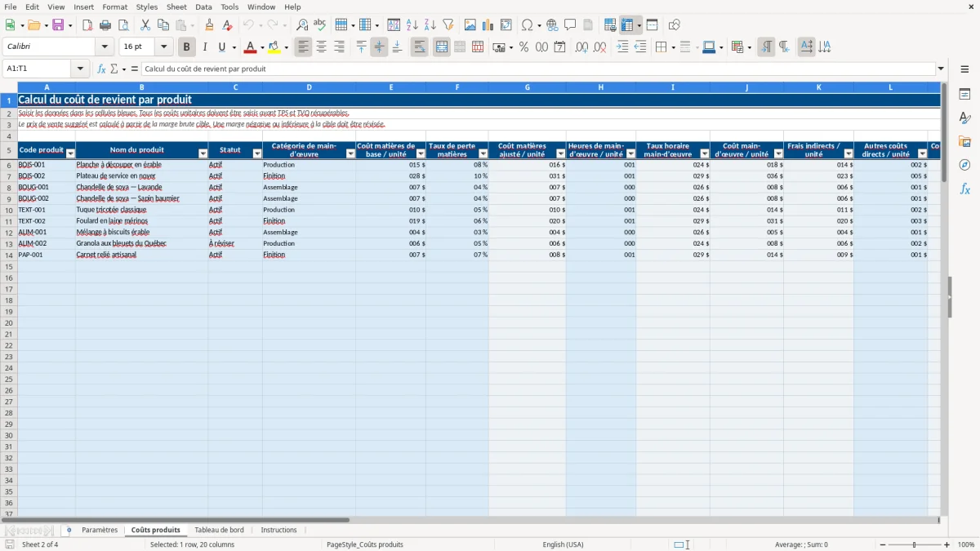Viewport: 980px width, 551px height.
Task: Click the Sort Ascending icon
Action: pyautogui.click(x=412, y=25)
